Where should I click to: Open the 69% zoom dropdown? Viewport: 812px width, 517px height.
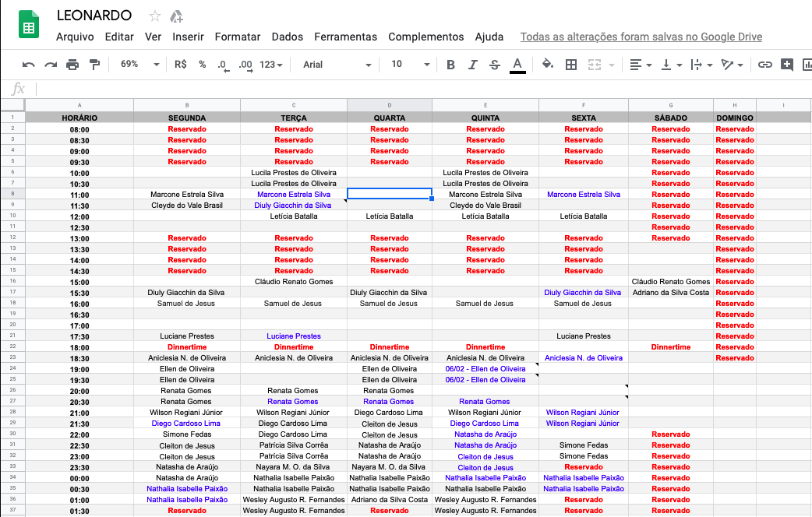pyautogui.click(x=139, y=65)
